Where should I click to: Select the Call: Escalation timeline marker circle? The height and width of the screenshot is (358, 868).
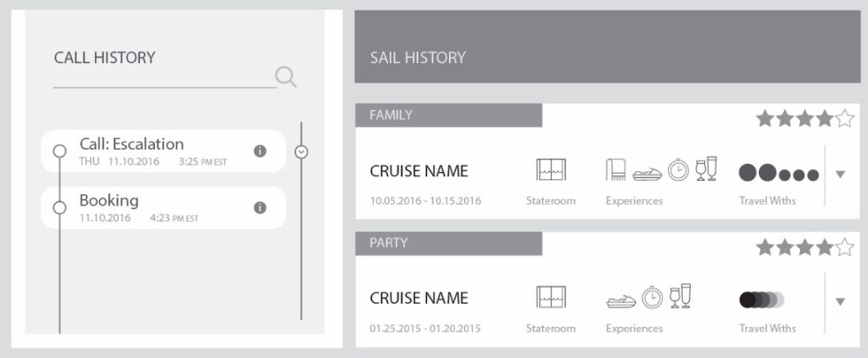coord(59,151)
